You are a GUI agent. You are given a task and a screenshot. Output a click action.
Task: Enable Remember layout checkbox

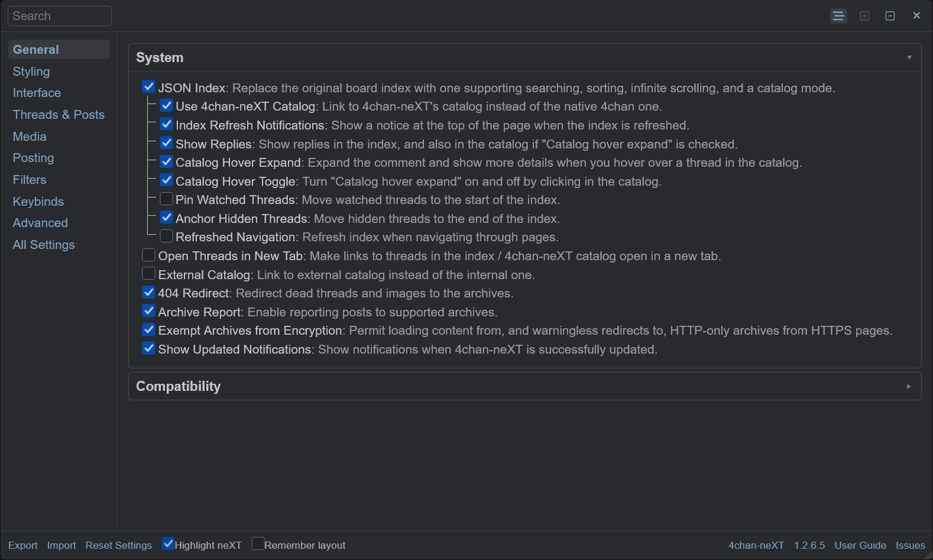point(258,543)
